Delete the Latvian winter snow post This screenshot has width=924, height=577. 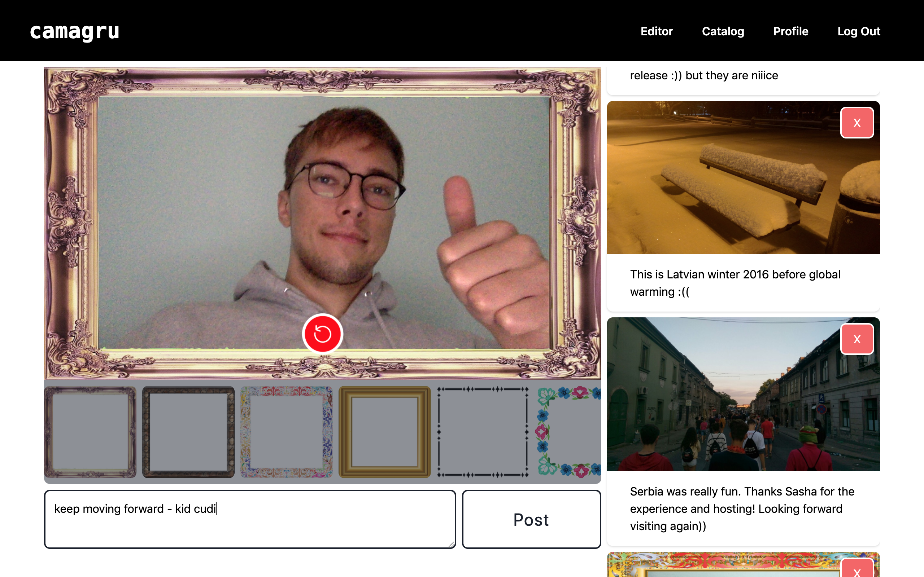coord(857,123)
